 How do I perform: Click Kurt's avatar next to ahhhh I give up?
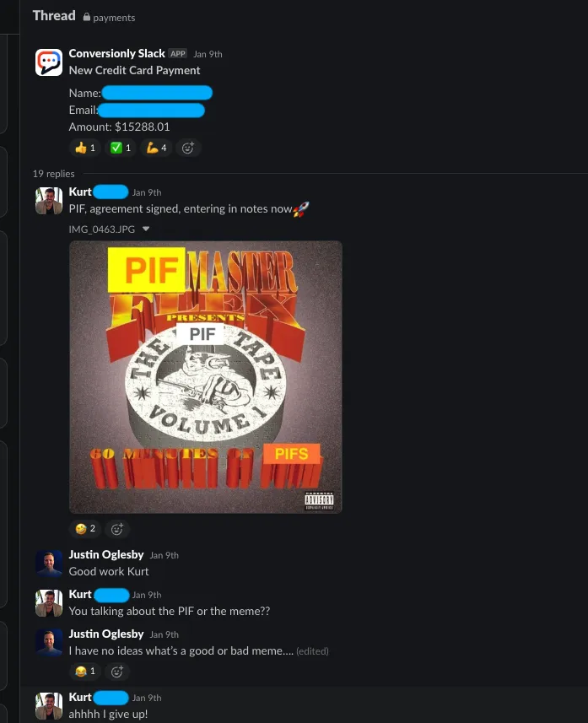[49, 705]
